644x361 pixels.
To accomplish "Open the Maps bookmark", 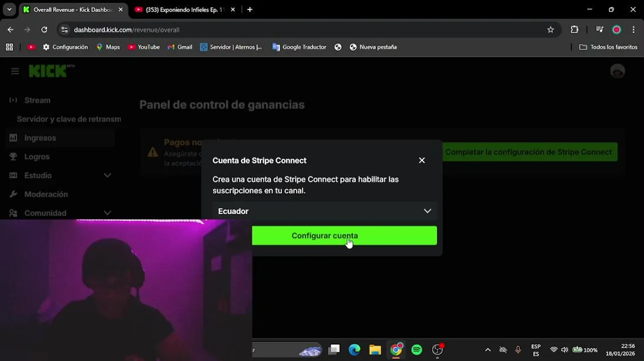I will coord(108,47).
